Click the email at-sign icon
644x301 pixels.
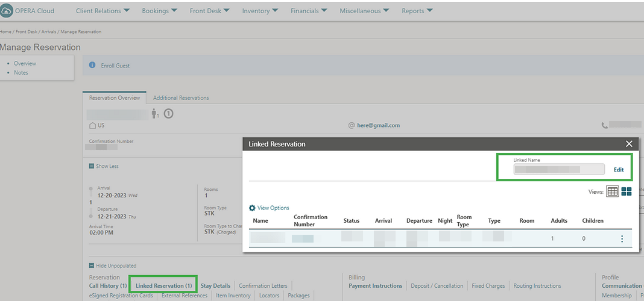[x=351, y=125]
